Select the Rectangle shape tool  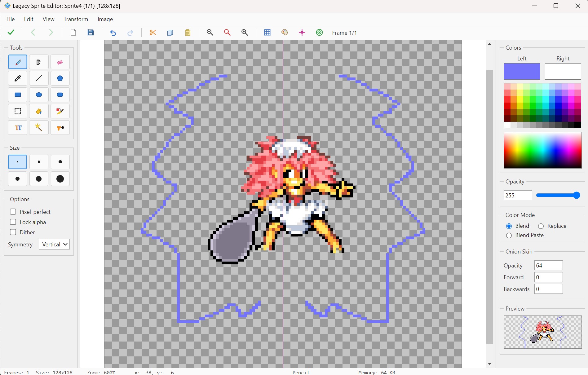pos(18,95)
